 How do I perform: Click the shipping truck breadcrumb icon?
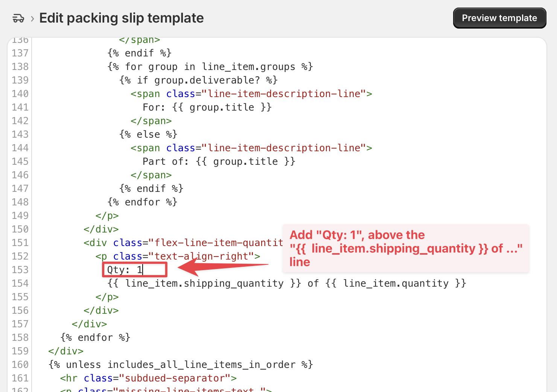pos(18,18)
